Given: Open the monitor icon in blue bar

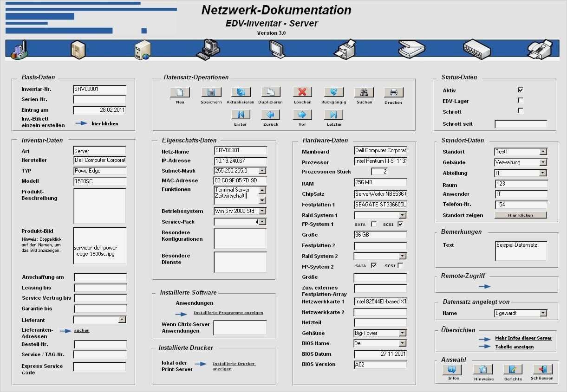Looking at the screenshot, I should click(277, 50).
